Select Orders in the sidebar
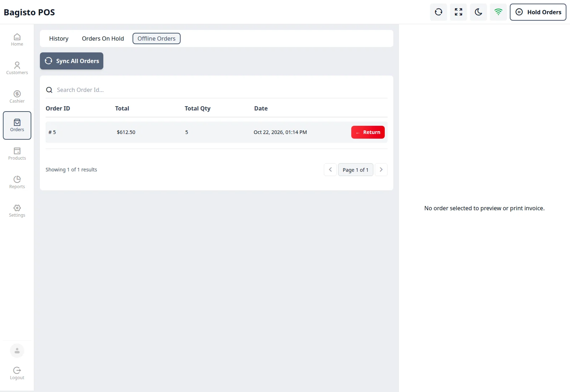This screenshot has height=392, width=570. pos(17,125)
